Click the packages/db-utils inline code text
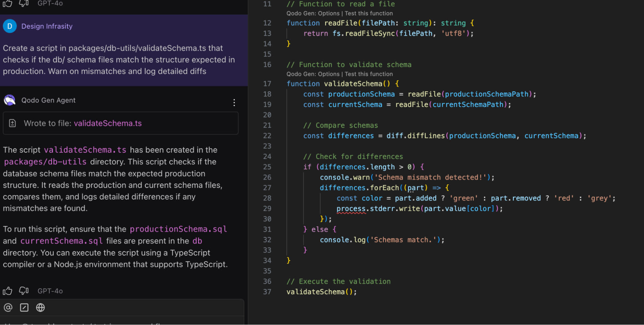 click(45, 162)
